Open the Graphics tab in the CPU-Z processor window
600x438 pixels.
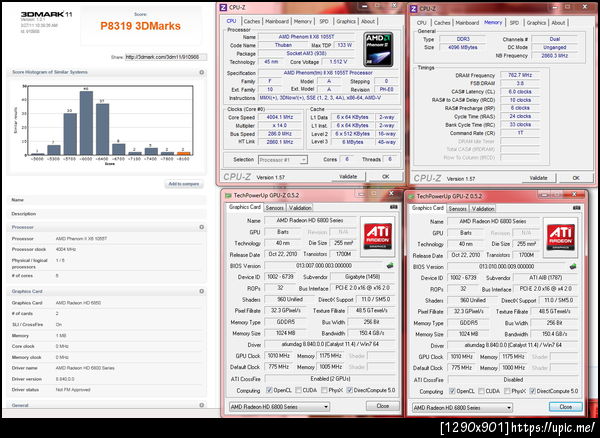(x=346, y=21)
